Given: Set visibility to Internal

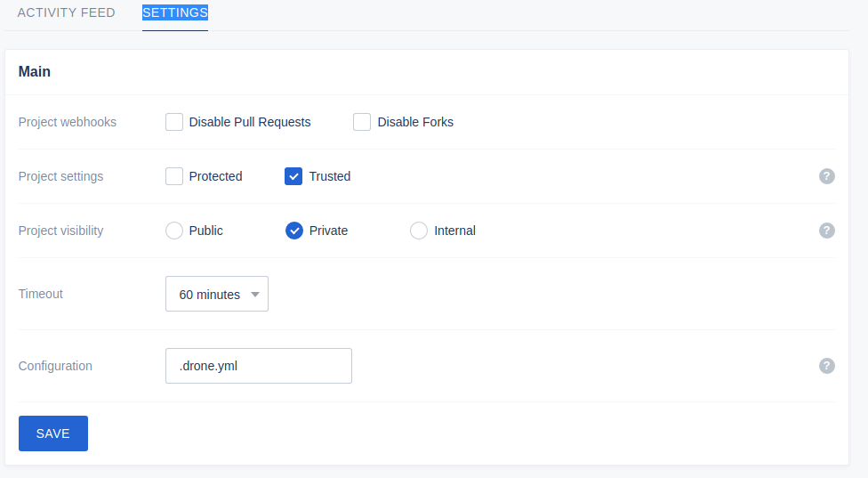Looking at the screenshot, I should [419, 231].
